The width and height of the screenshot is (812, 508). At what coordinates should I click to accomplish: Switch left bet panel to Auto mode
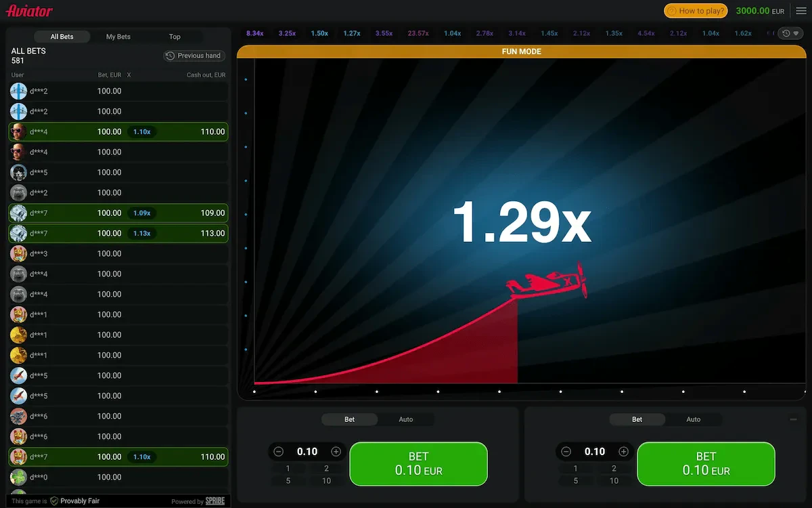click(x=405, y=420)
